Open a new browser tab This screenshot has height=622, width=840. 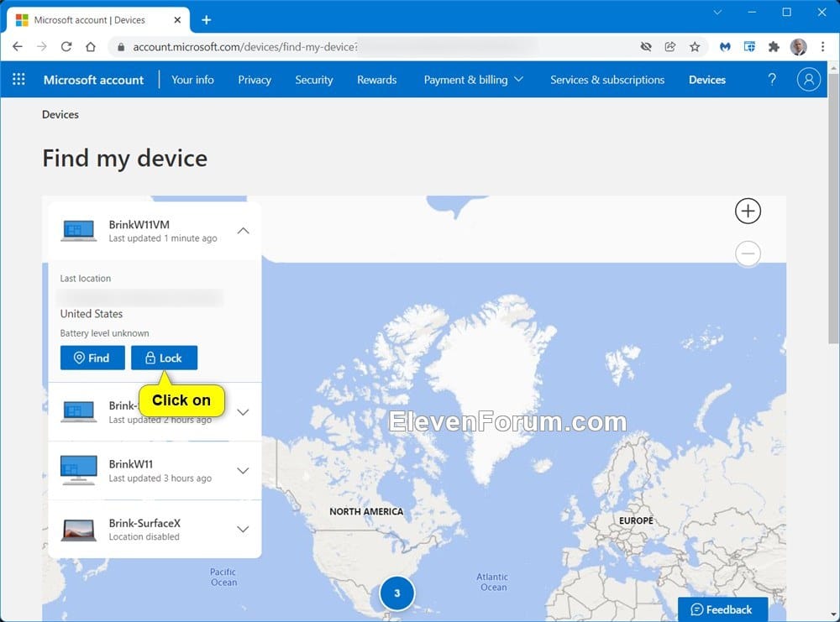click(207, 20)
